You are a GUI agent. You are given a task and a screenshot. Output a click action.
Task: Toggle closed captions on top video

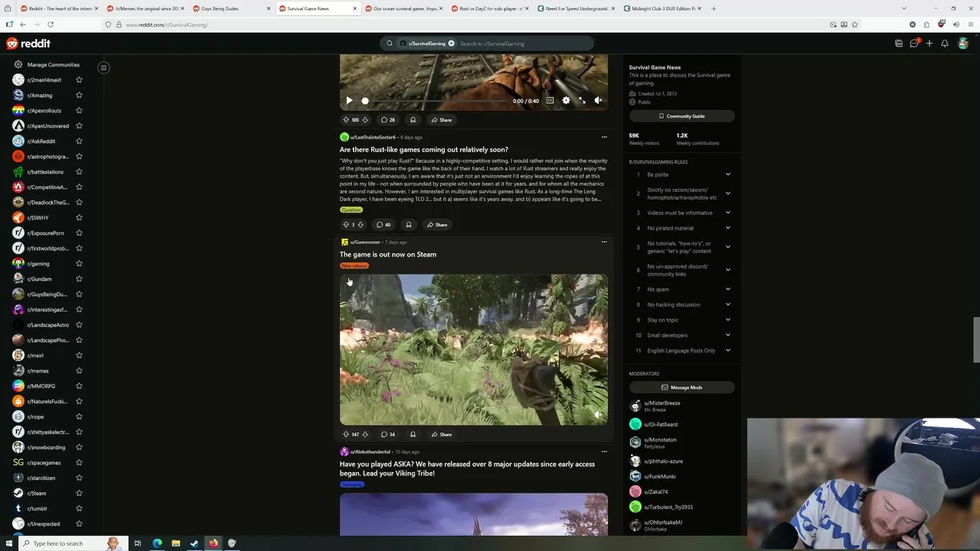(x=550, y=100)
